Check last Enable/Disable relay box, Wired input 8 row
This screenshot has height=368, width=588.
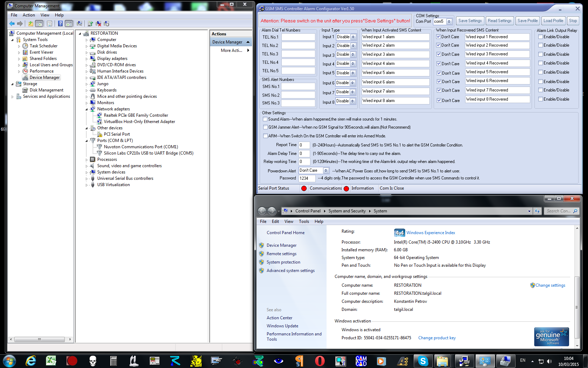coord(540,99)
